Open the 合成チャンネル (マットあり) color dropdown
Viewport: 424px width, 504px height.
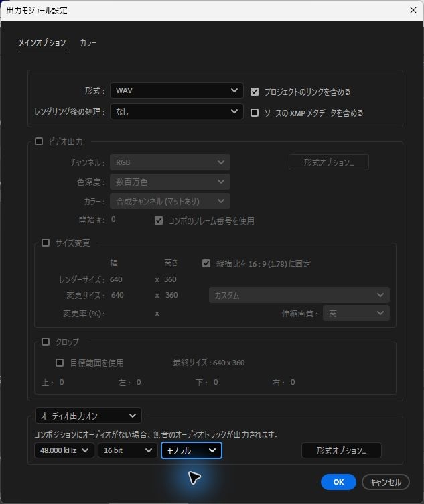(170, 201)
